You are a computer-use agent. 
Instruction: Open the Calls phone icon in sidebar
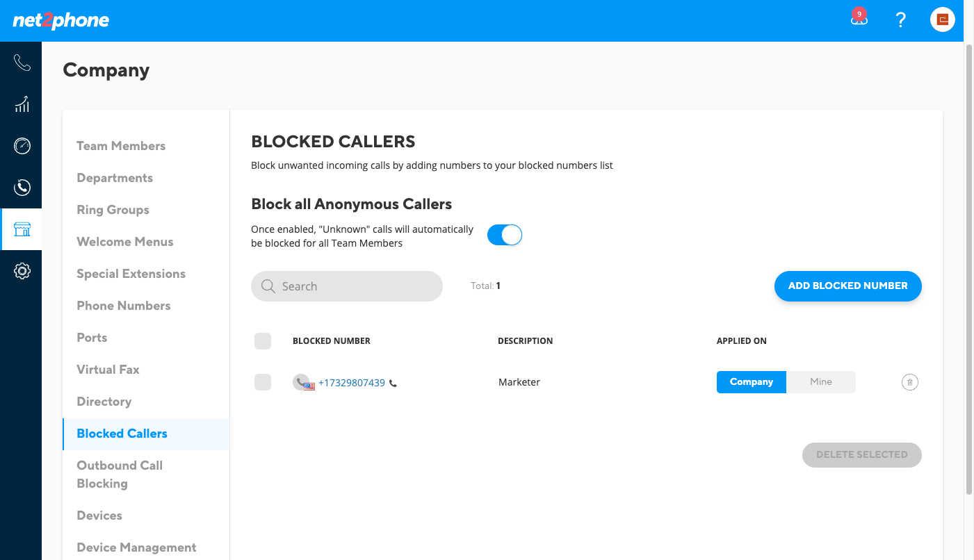[22, 63]
